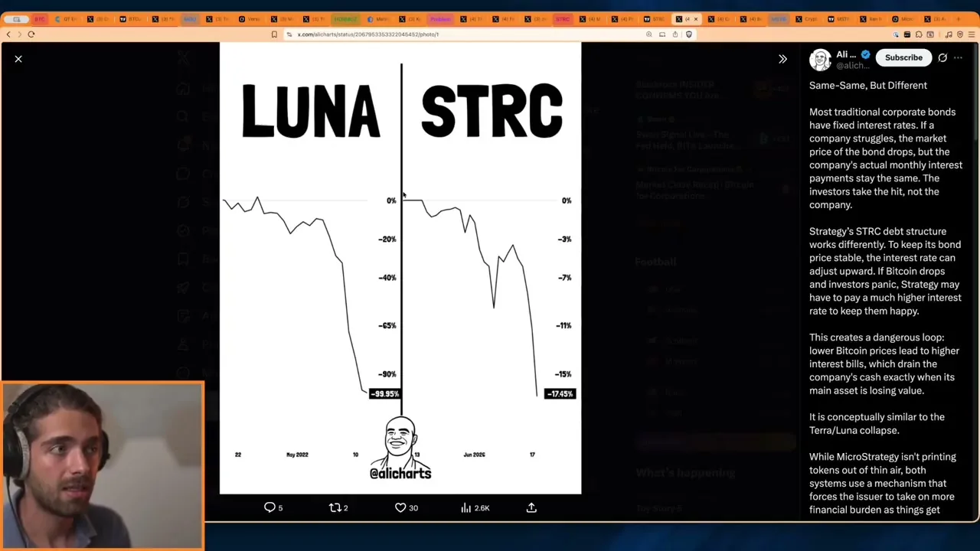The image size is (980, 551).
Task: Close the currently active browser tab
Action: click(x=696, y=19)
